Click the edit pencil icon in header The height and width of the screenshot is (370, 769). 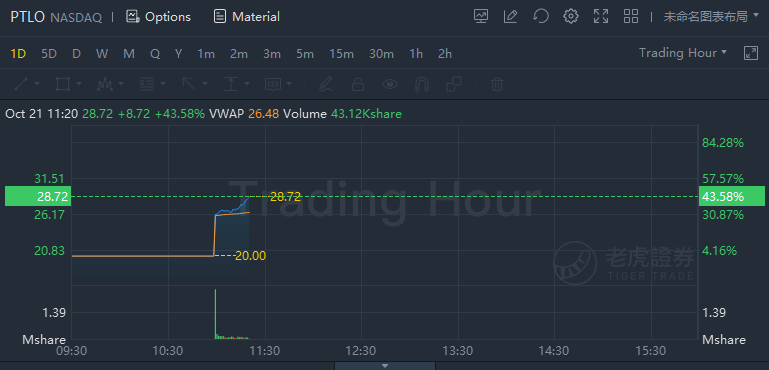[x=511, y=16]
